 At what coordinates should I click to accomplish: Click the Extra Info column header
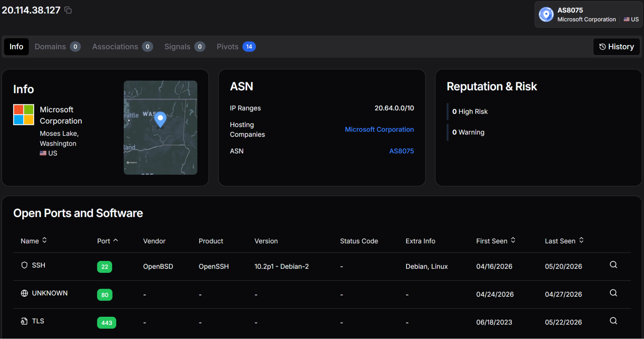[420, 241]
